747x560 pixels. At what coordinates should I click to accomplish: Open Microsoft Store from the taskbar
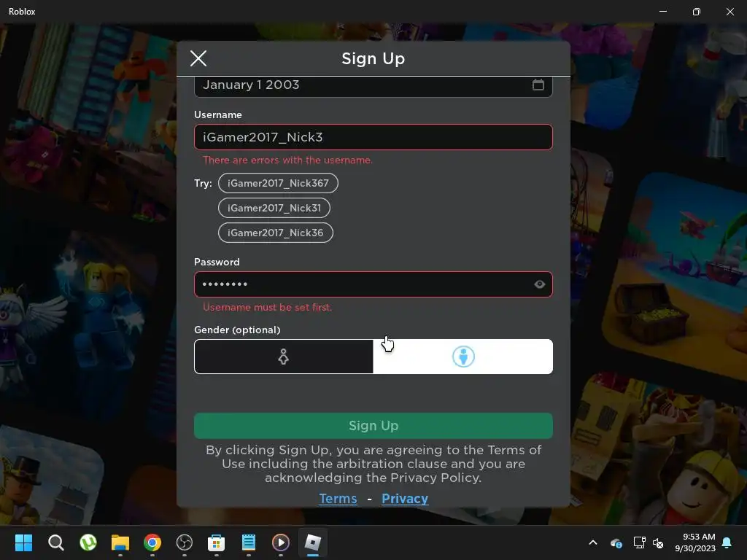tap(216, 542)
